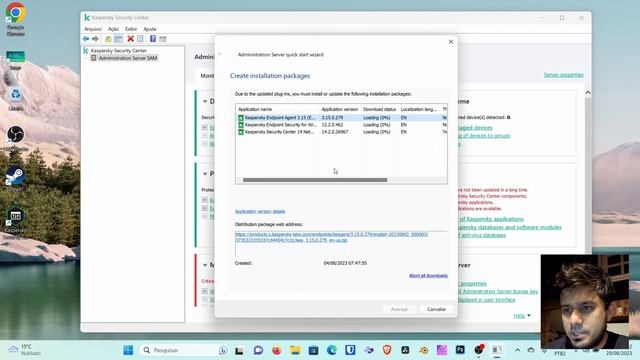
Task: Open Brave browser from the taskbar
Action: click(387, 350)
